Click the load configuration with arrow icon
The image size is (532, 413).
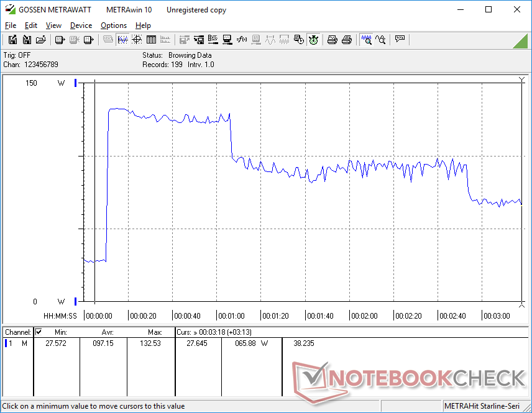click(199, 40)
